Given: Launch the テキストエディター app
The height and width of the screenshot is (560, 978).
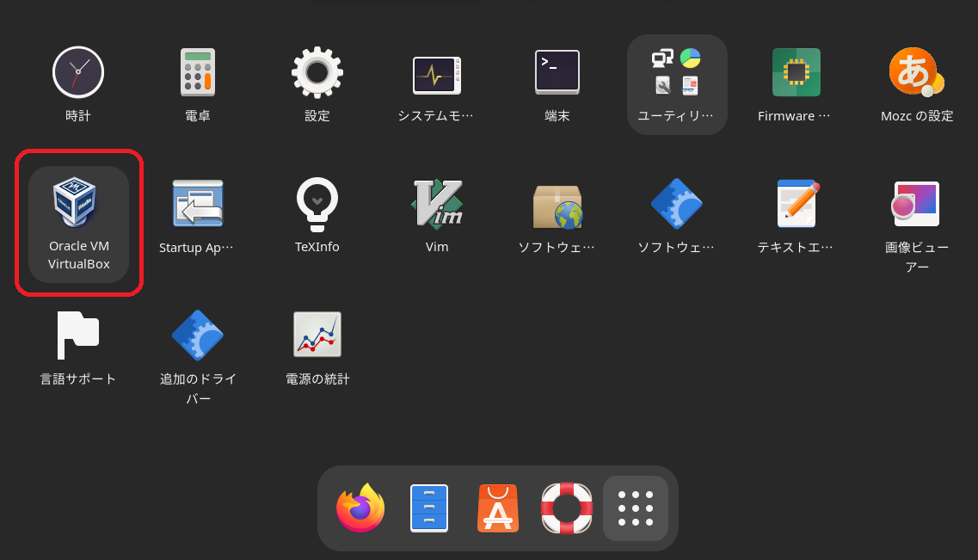Looking at the screenshot, I should 797,203.
